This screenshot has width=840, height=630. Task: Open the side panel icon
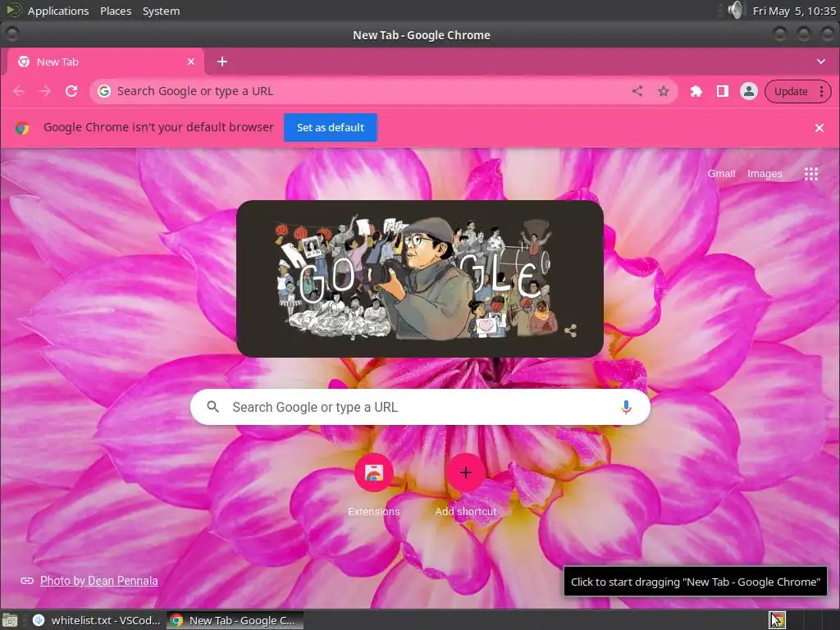722,91
